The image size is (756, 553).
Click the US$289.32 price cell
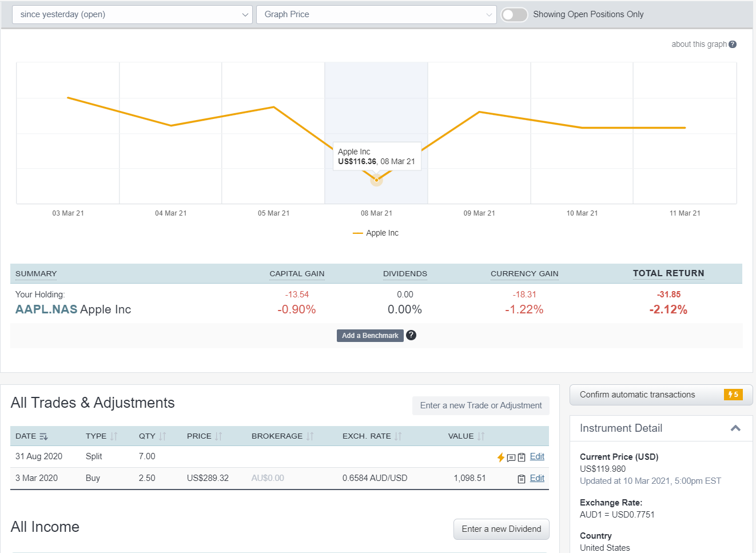click(x=208, y=478)
